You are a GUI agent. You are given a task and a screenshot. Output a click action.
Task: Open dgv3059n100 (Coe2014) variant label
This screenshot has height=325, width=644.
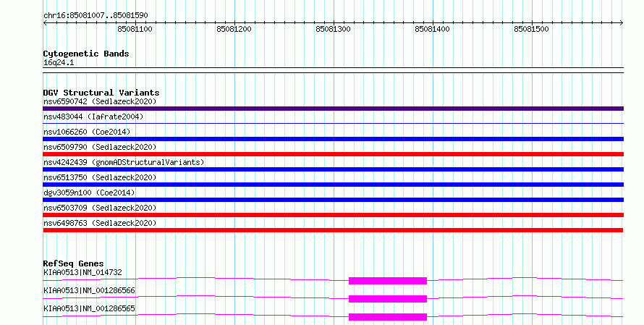pos(89,193)
